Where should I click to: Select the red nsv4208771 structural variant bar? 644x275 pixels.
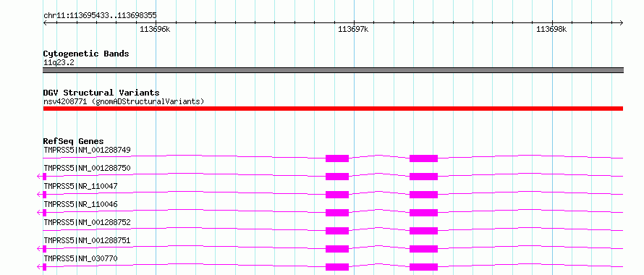(x=333, y=109)
